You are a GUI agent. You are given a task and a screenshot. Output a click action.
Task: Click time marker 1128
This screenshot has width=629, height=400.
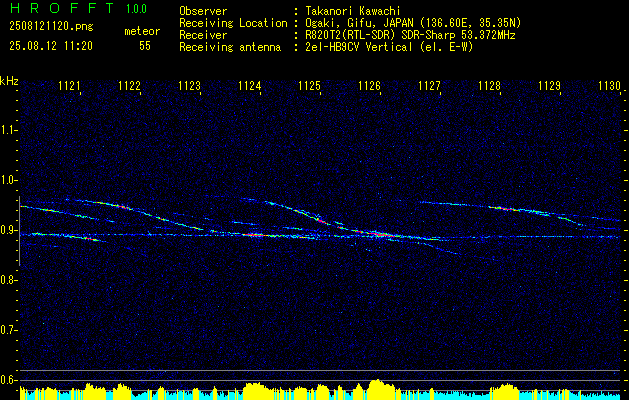click(489, 86)
